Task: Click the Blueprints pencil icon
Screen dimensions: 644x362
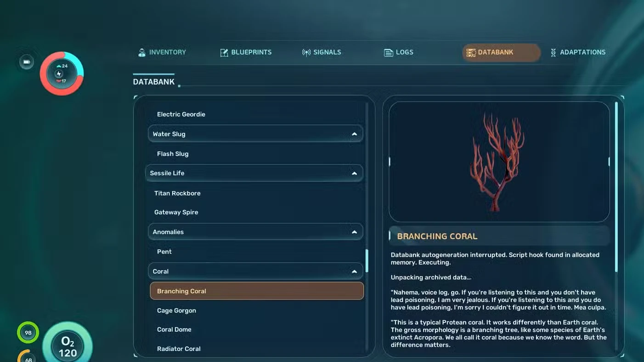Action: [224, 52]
